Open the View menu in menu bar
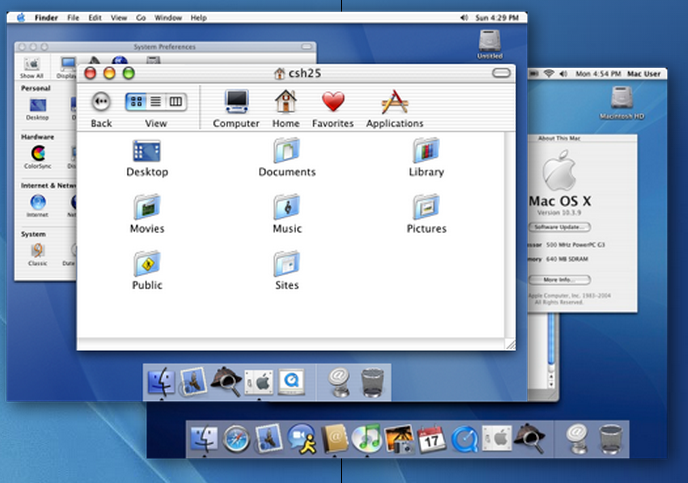 tap(118, 18)
